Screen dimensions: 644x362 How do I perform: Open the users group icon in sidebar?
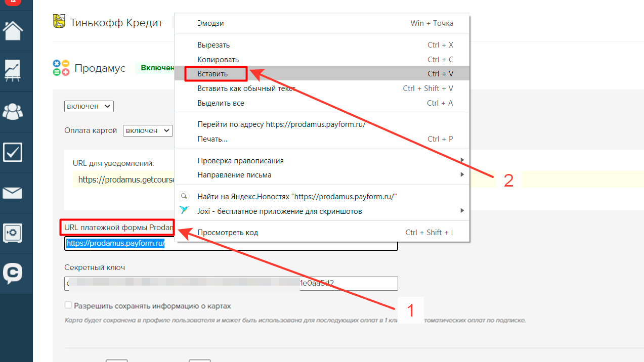pos(13,111)
